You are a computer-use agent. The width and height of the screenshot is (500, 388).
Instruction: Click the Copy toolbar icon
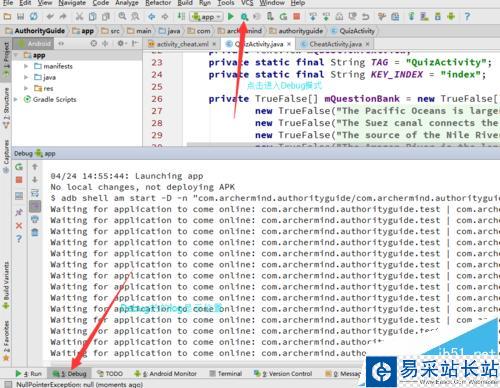click(92, 16)
